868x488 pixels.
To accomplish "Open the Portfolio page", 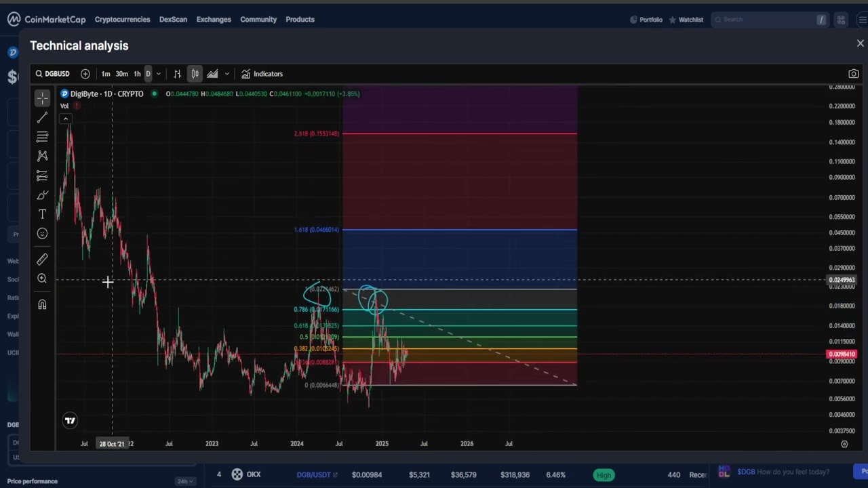I will point(646,20).
